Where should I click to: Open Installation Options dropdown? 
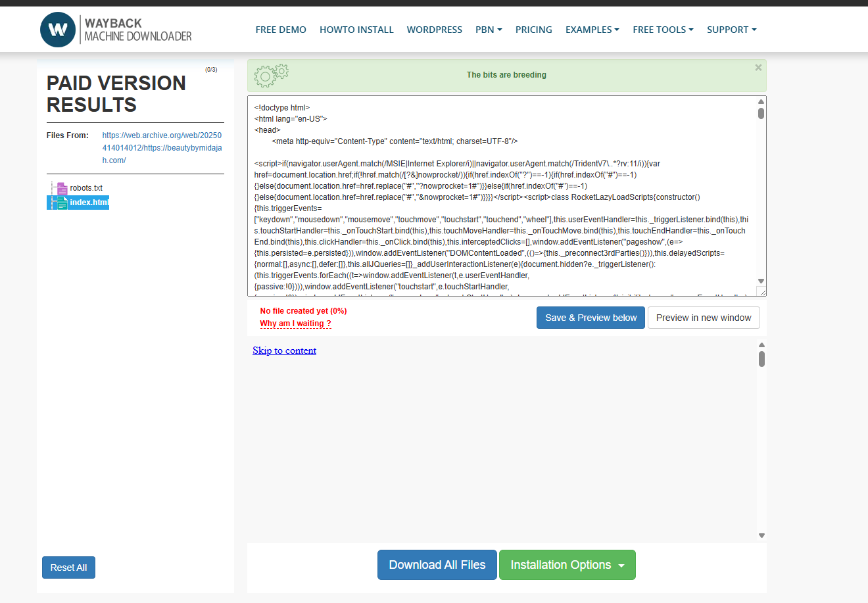[x=567, y=565]
